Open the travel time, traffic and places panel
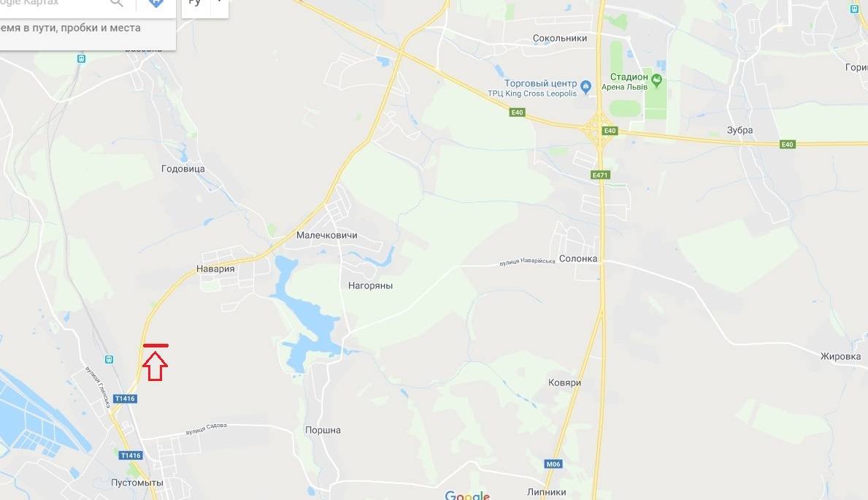Image resolution: width=868 pixels, height=500 pixels. click(x=70, y=28)
